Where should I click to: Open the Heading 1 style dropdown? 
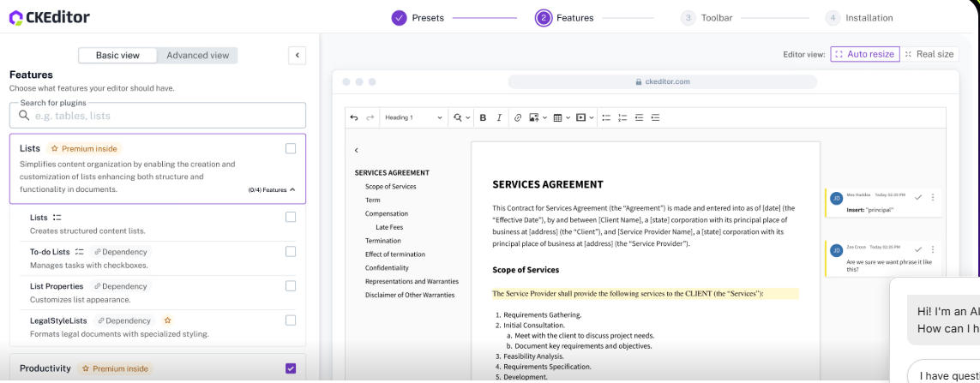coord(413,117)
